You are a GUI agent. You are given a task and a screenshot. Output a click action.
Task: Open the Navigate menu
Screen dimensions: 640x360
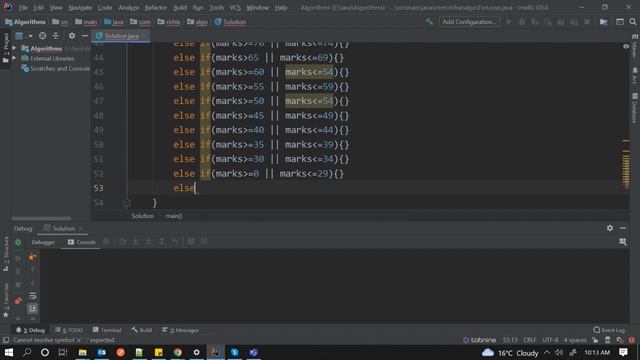(80, 7)
